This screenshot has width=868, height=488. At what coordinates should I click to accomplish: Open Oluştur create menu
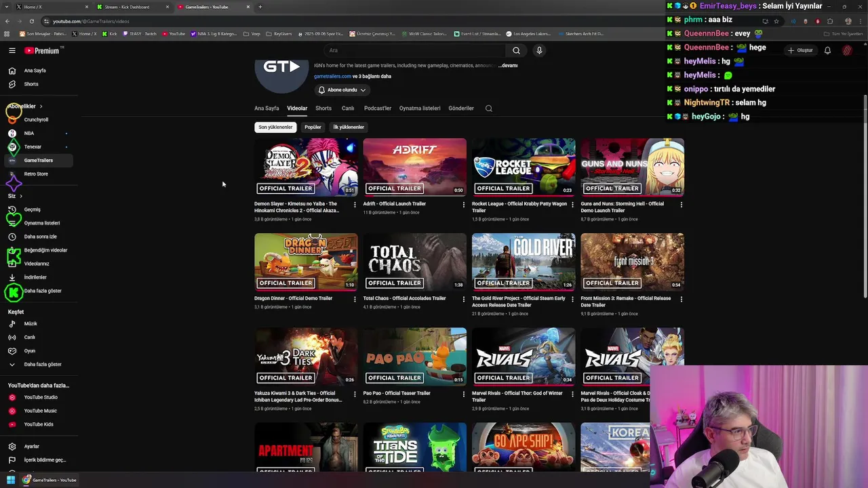[x=800, y=50]
